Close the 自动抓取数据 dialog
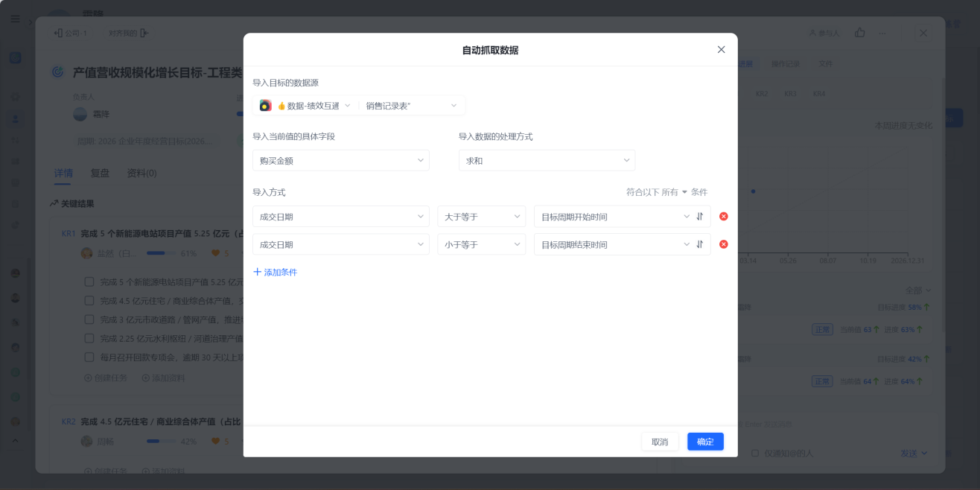Image resolution: width=980 pixels, height=490 pixels. tap(721, 50)
